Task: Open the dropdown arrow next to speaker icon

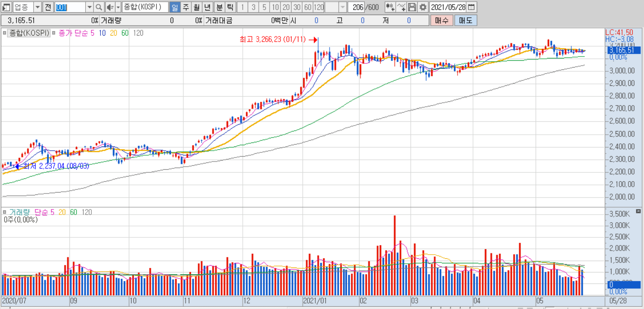Action: pyautogui.click(x=118, y=7)
